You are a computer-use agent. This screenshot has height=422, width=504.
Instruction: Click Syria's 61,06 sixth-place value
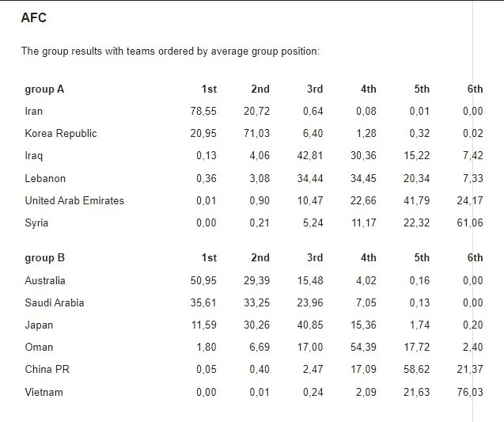click(472, 222)
